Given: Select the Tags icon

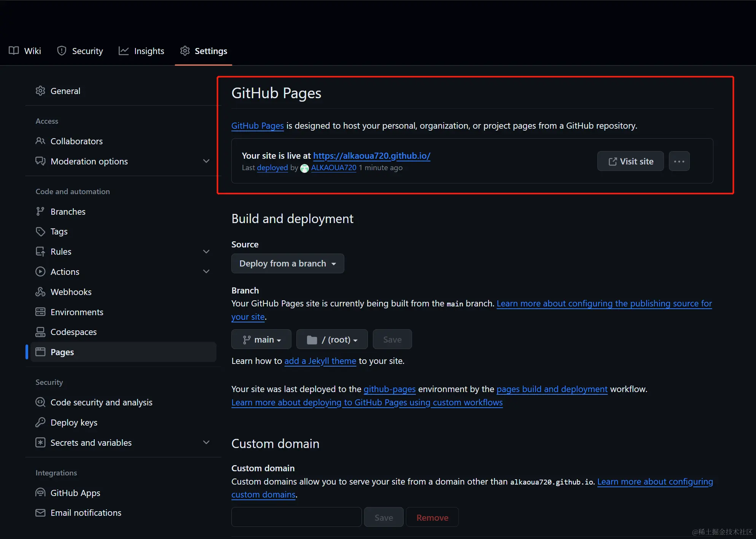Looking at the screenshot, I should pos(41,231).
